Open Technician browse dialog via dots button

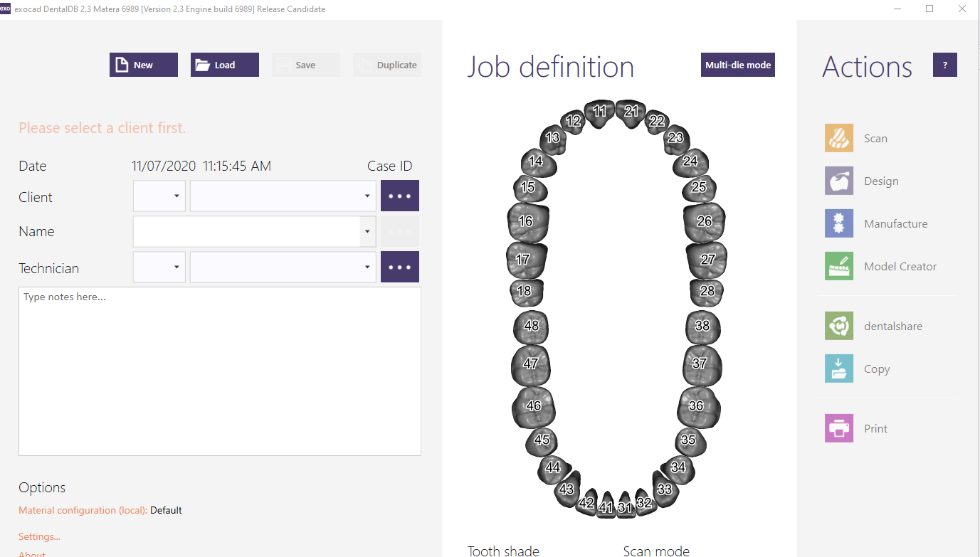(x=400, y=267)
